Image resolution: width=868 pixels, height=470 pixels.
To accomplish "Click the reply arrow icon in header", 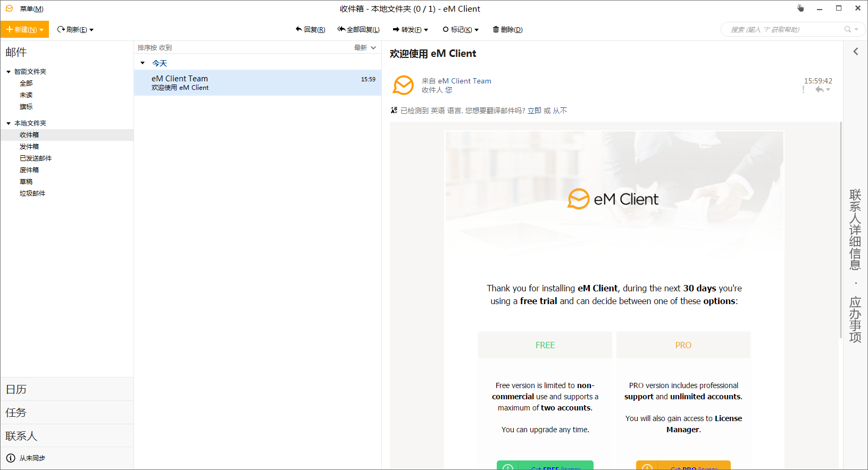I will click(820, 90).
